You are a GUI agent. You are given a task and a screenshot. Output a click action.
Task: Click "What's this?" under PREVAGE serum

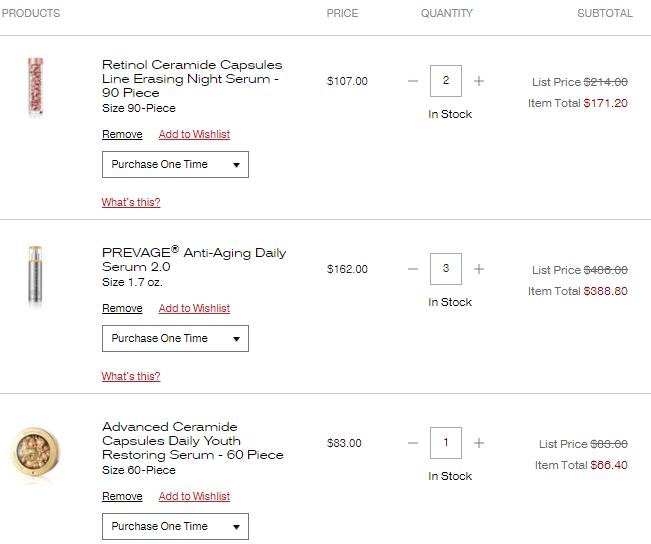point(131,377)
